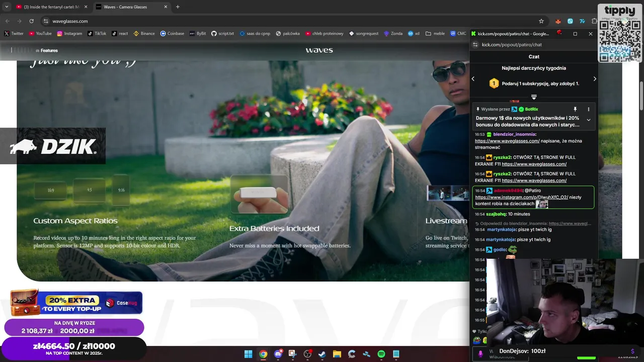The image size is (644, 362).
Task: Open adamek9494's Instagram link in chat
Action: coord(522,197)
